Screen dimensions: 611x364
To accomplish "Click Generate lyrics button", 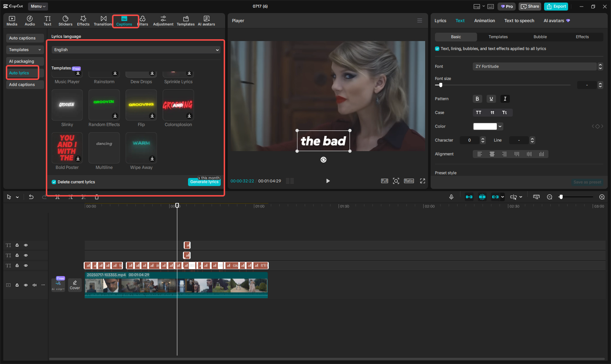I will coord(204,182).
